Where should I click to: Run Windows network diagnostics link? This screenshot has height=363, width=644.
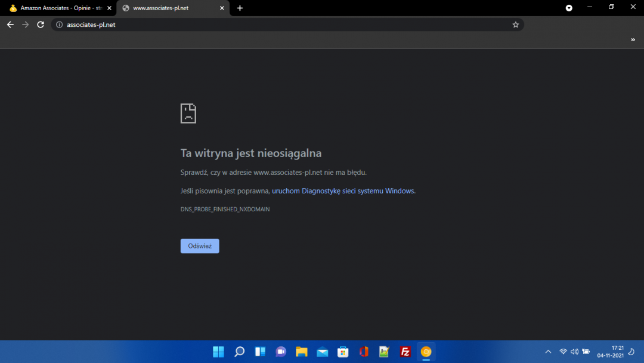click(x=343, y=190)
